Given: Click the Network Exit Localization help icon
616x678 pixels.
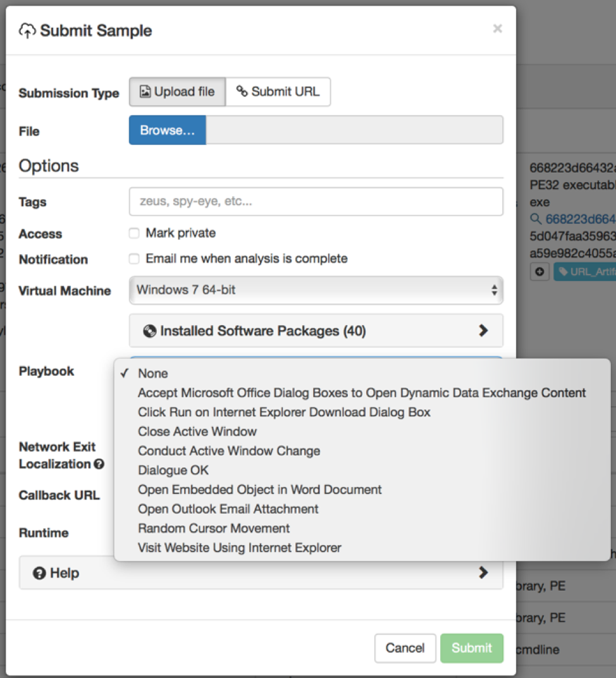Looking at the screenshot, I should click(x=99, y=464).
